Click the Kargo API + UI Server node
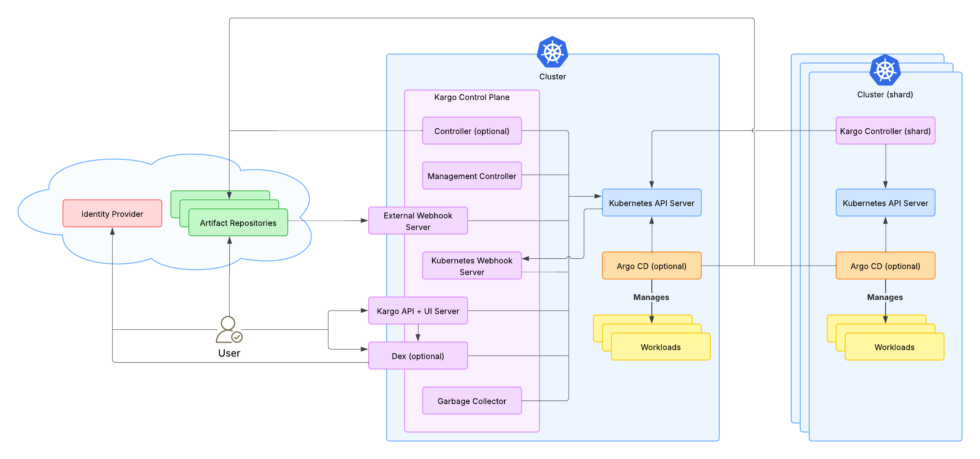The image size is (980, 459). (418, 311)
